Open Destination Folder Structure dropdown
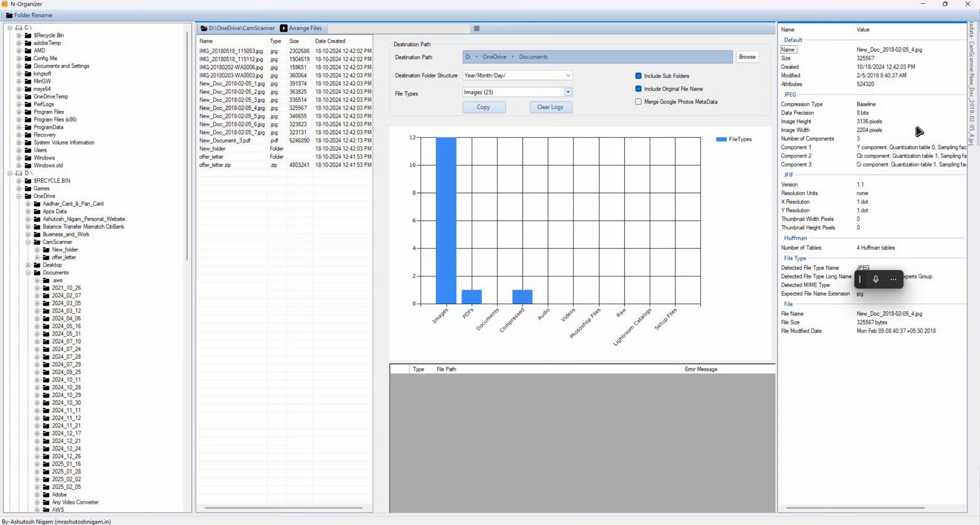The height and width of the screenshot is (525, 980). click(x=568, y=76)
